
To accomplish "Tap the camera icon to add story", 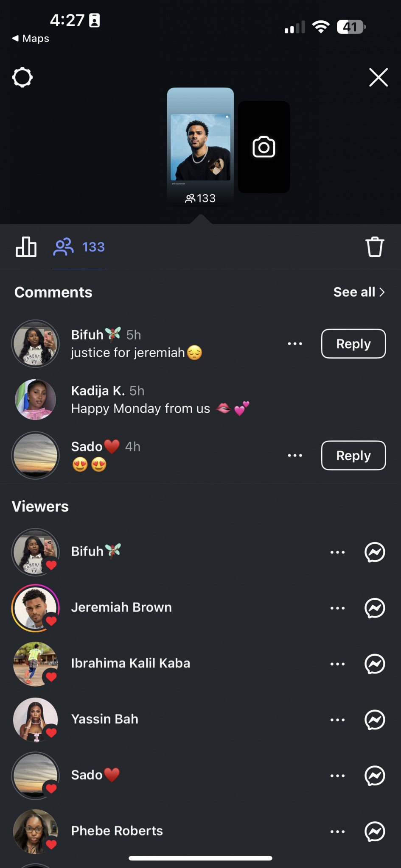I will (x=264, y=147).
